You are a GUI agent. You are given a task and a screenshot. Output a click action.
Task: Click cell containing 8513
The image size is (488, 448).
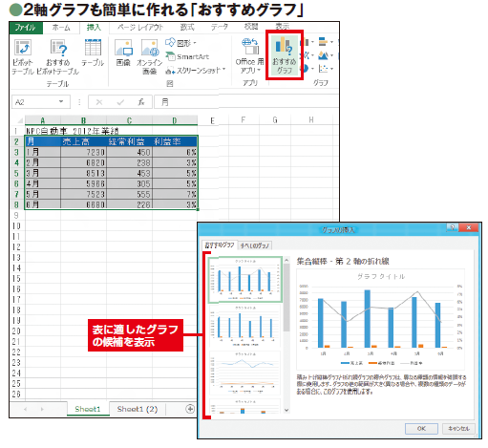click(x=83, y=173)
